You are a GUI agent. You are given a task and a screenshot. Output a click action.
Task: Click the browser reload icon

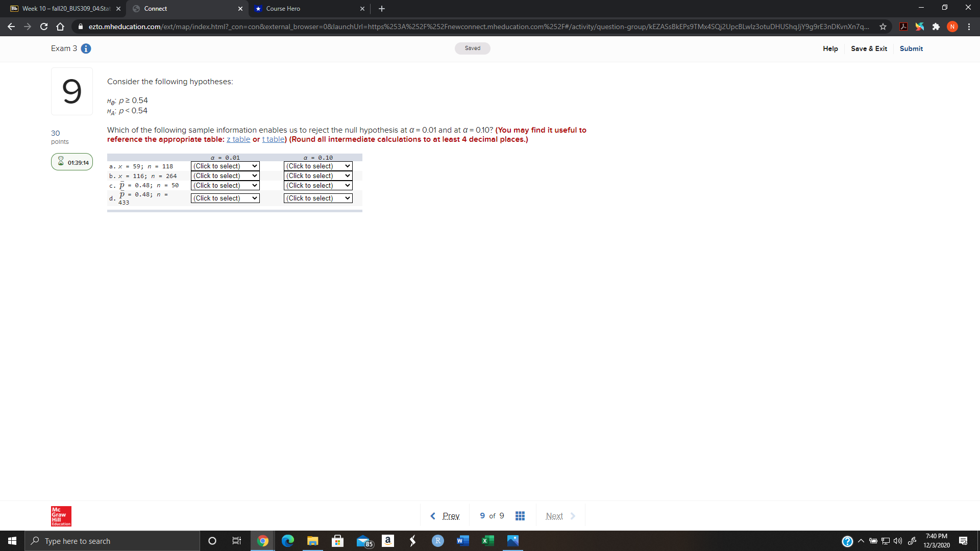(x=43, y=27)
